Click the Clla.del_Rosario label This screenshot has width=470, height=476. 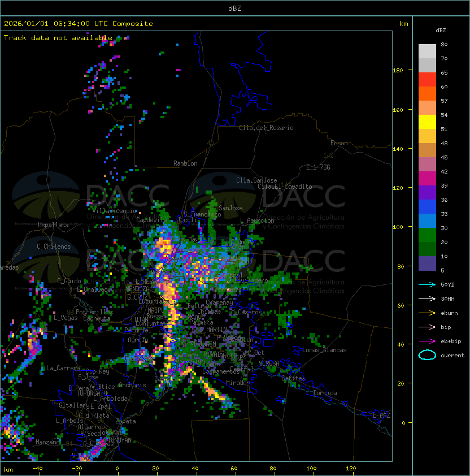tap(266, 128)
